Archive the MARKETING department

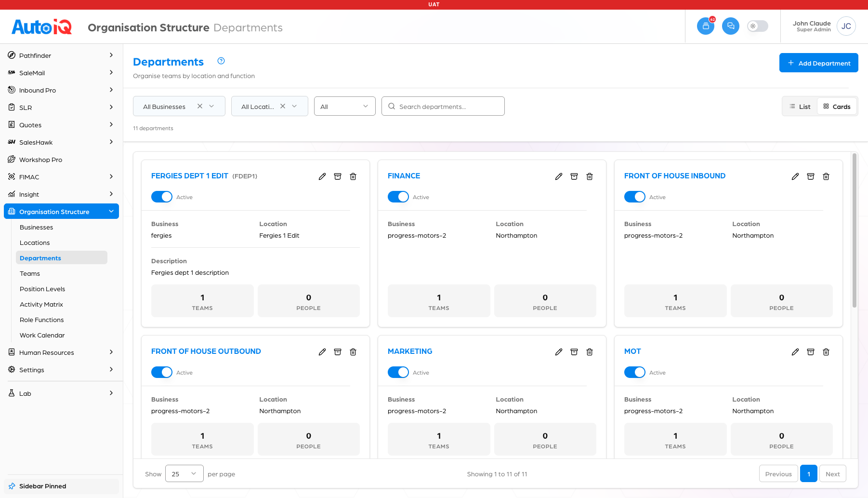tap(574, 352)
